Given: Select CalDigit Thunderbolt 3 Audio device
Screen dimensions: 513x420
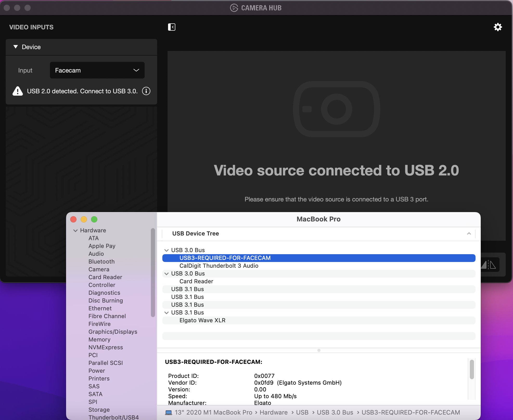Looking at the screenshot, I should 319,266.
